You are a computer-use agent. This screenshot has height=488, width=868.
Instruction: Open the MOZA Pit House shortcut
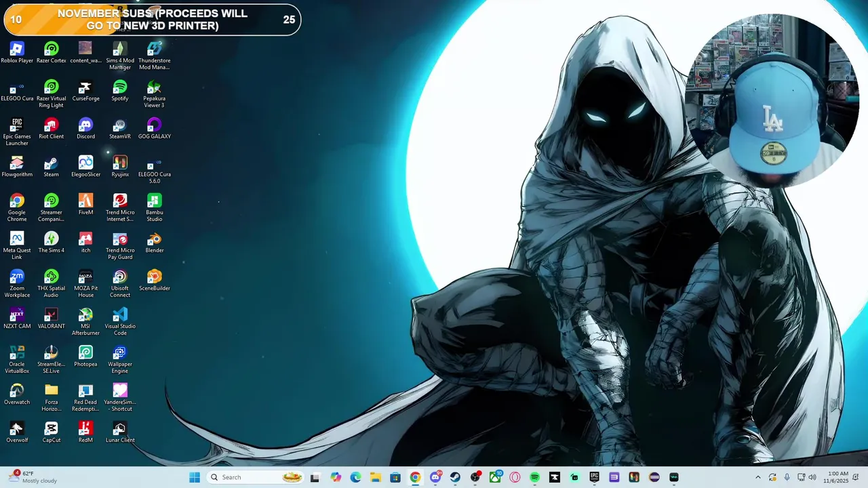85,283
